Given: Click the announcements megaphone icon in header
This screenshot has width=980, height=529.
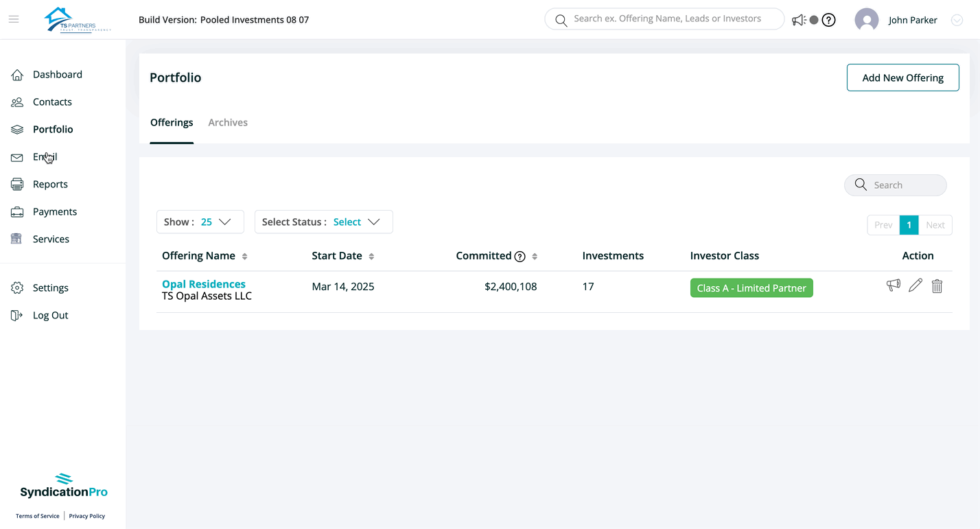Looking at the screenshot, I should tap(798, 20).
